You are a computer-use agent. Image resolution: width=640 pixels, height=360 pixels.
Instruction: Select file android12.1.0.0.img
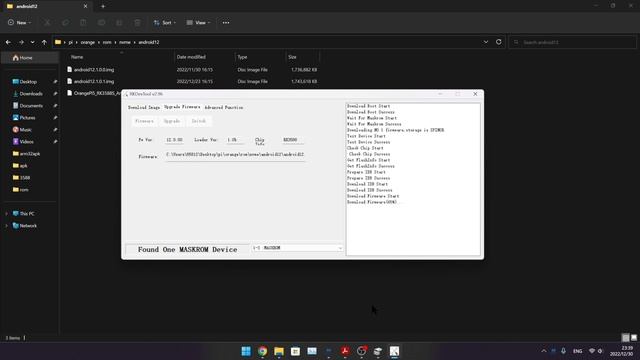93,70
